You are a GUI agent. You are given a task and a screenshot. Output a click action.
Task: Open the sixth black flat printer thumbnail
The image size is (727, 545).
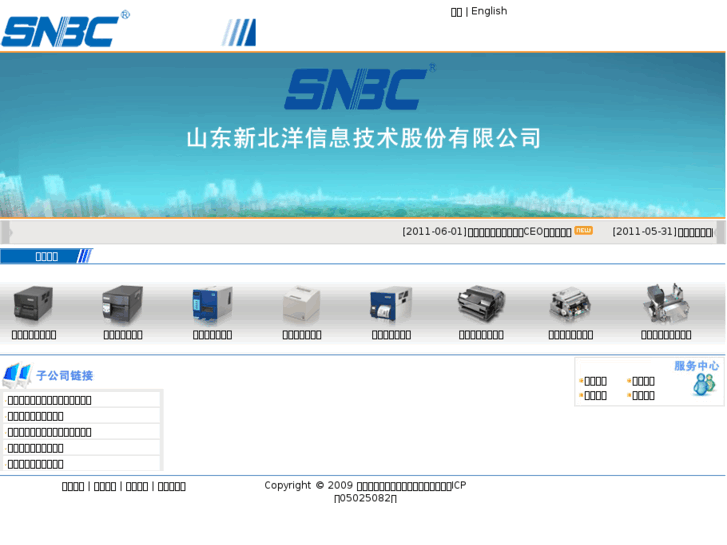click(481, 304)
